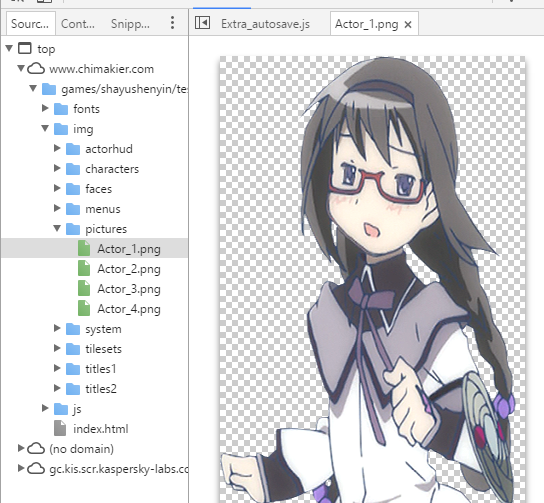This screenshot has height=503, width=544.
Task: Click the www.chimakier.com cloud icon
Action: pyautogui.click(x=36, y=69)
